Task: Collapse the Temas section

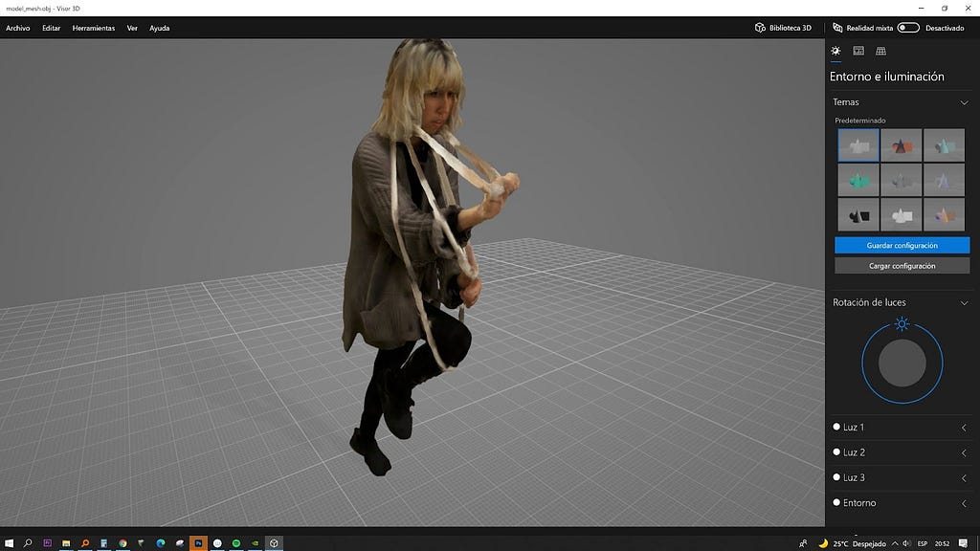Action: 964,102
